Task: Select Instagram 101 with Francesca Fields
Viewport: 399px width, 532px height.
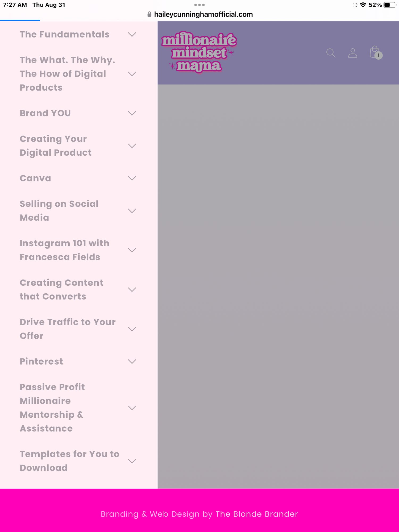Action: pyautogui.click(x=64, y=250)
